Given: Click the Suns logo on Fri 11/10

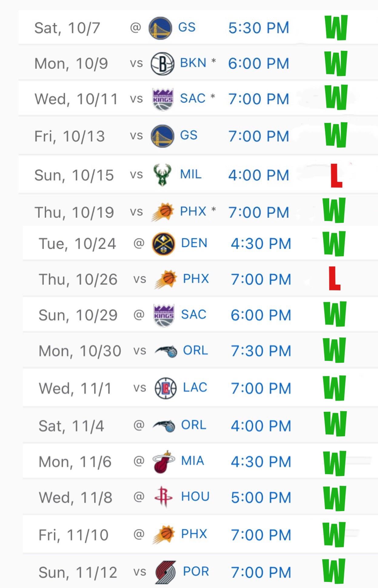Looking at the screenshot, I should 164,534.
